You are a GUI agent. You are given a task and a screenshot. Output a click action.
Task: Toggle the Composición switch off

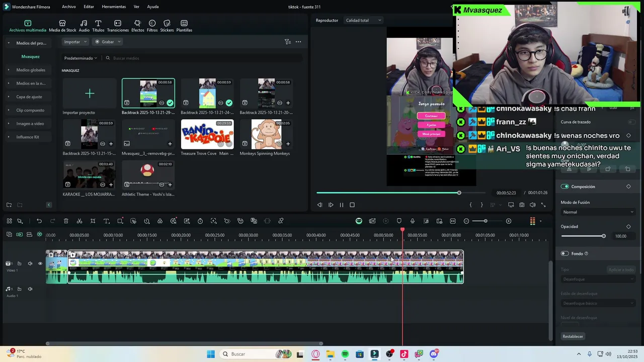[x=565, y=187]
